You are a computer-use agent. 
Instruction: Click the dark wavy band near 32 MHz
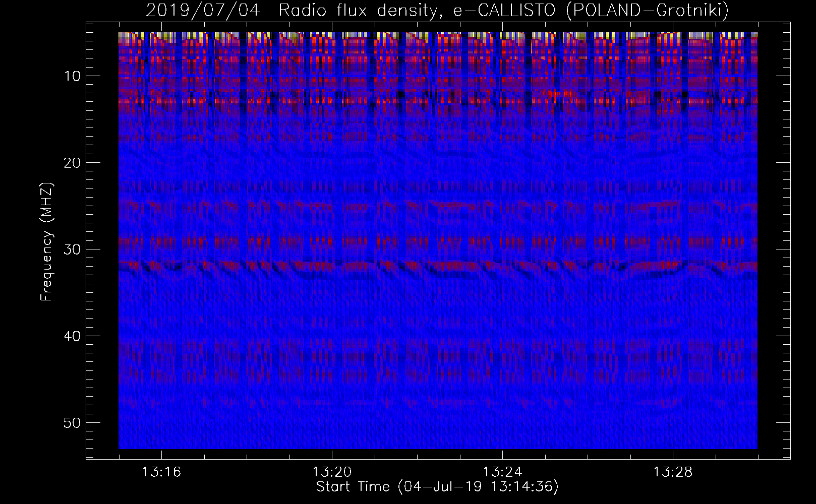click(x=438, y=273)
